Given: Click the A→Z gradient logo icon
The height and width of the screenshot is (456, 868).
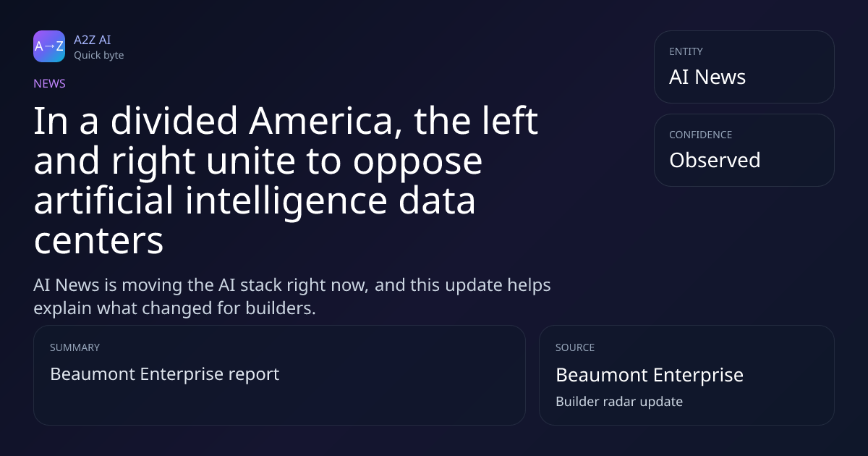Looking at the screenshot, I should click(49, 46).
